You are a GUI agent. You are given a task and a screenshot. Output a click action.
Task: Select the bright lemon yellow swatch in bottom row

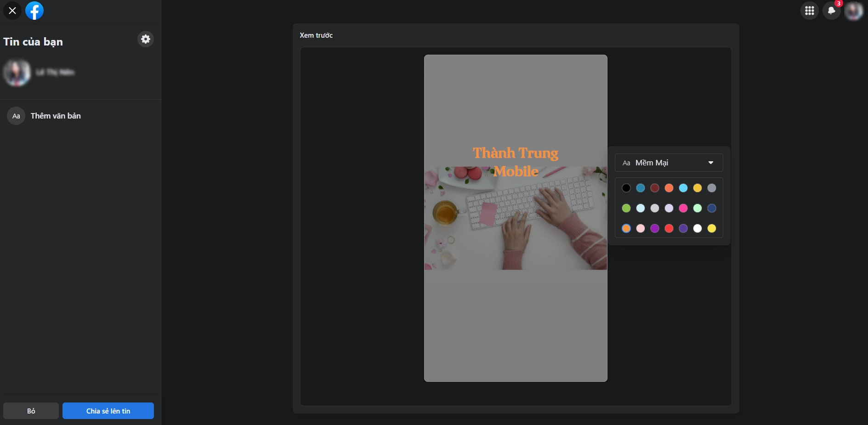(712, 228)
